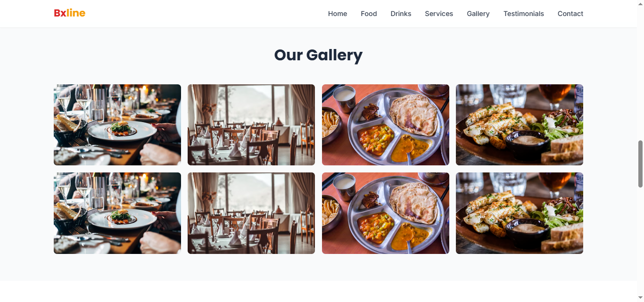The width and height of the screenshot is (644, 302).
Task: View bottom-row restaurant dining room image
Action: click(251, 213)
